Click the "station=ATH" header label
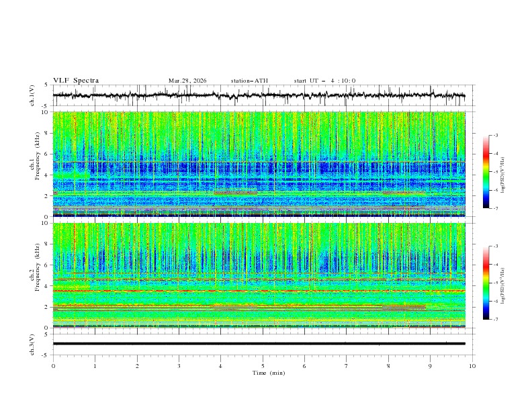This screenshot has width=532, height=411. click(249, 81)
